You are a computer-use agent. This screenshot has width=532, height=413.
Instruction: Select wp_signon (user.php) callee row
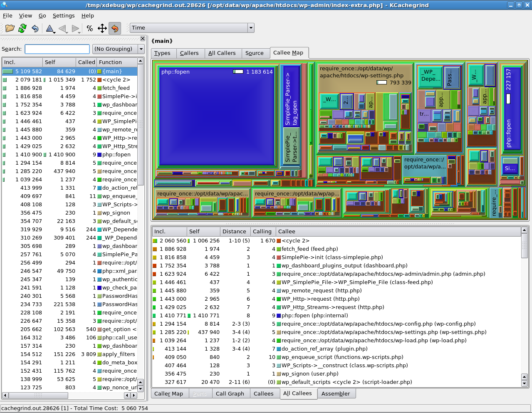336,373
